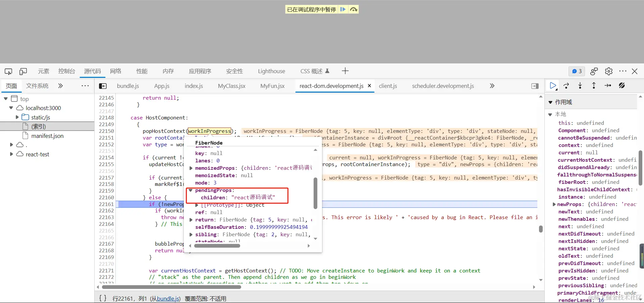Open MyFun.jsx file tab
Viewport: 644px width, 303px height.
pyautogui.click(x=272, y=86)
